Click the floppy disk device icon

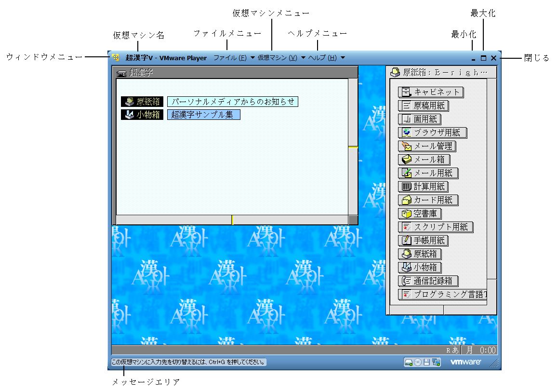pos(427,363)
